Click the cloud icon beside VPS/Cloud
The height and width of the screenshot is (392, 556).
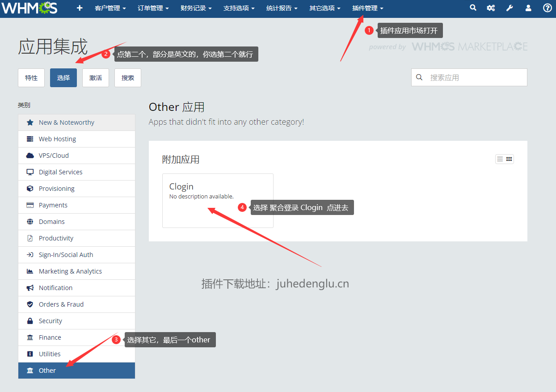30,156
